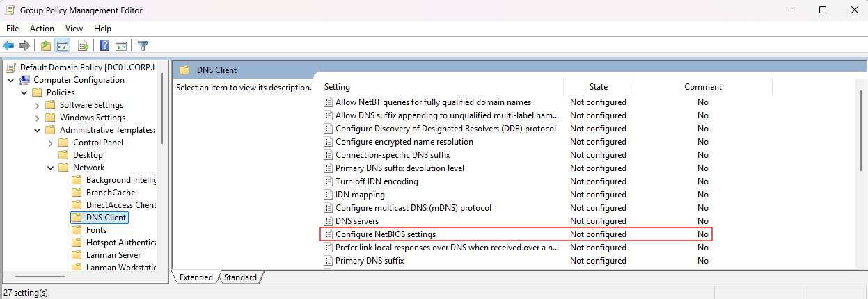Viewport: 868px width, 299px height.
Task: Click the Lanman Server folder icon
Action: [x=77, y=255]
